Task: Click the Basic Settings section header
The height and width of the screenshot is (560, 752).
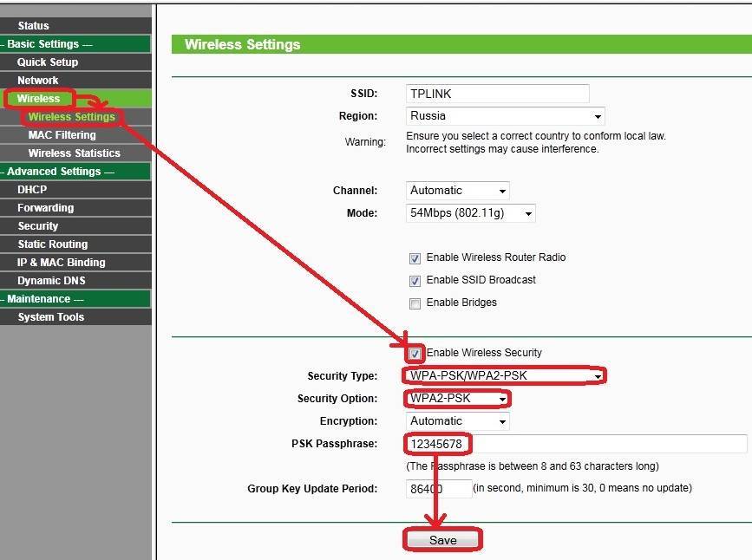Action: tap(75, 43)
